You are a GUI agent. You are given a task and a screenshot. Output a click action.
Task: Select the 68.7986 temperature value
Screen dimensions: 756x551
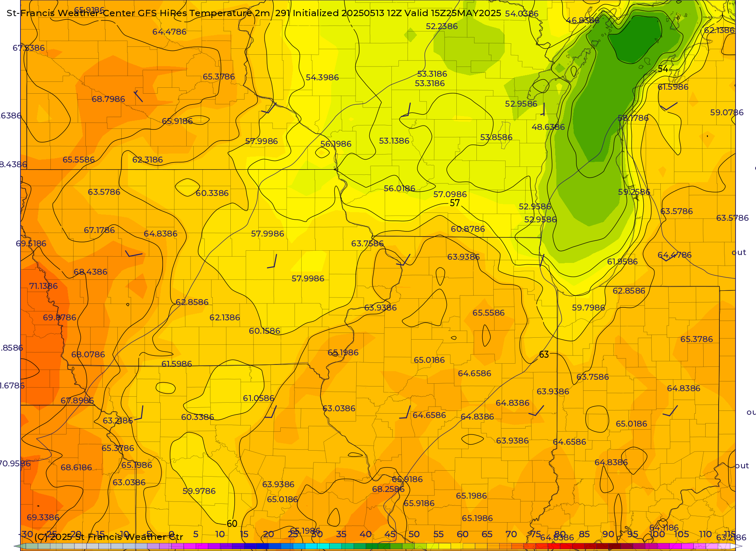108,99
